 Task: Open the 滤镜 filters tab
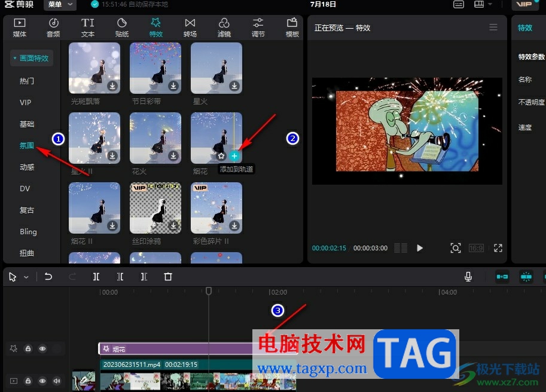pos(224,27)
